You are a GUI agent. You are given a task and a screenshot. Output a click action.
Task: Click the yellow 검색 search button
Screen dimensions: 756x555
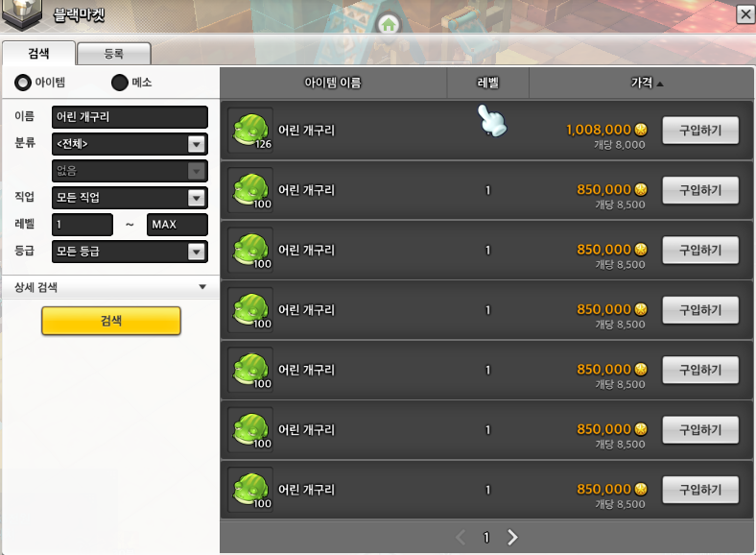point(111,321)
